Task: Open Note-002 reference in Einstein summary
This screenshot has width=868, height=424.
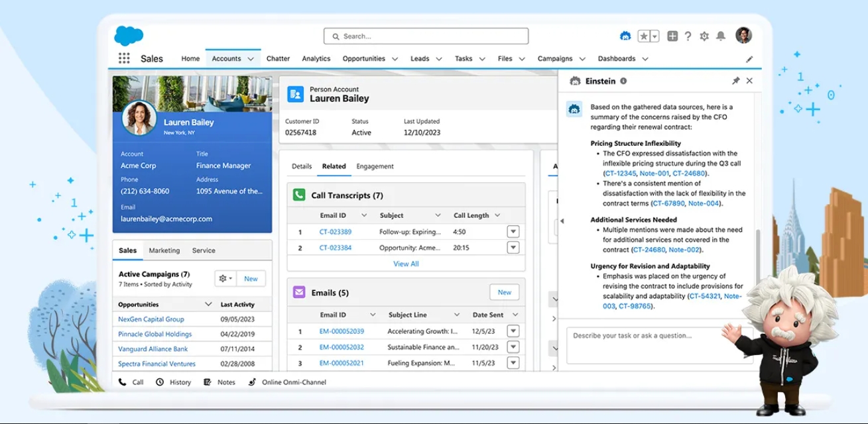Action: [x=684, y=250]
